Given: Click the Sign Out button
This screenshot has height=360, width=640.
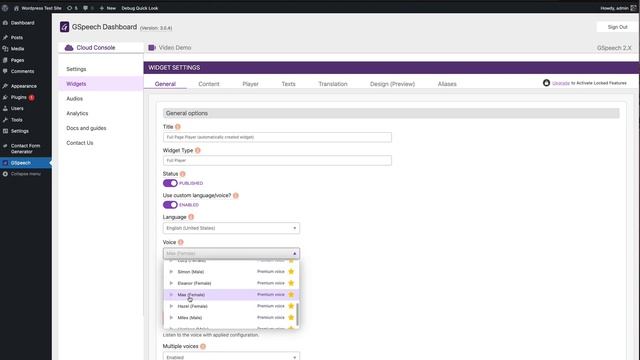Looking at the screenshot, I should (617, 27).
